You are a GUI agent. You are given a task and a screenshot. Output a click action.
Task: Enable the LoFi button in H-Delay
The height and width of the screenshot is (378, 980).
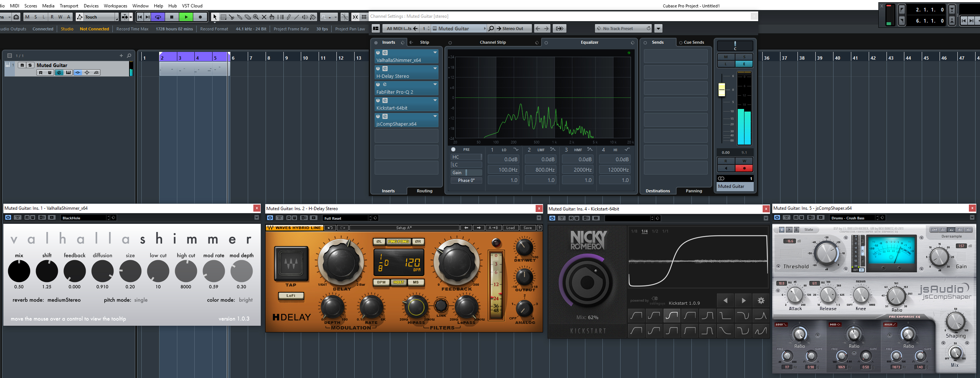291,296
